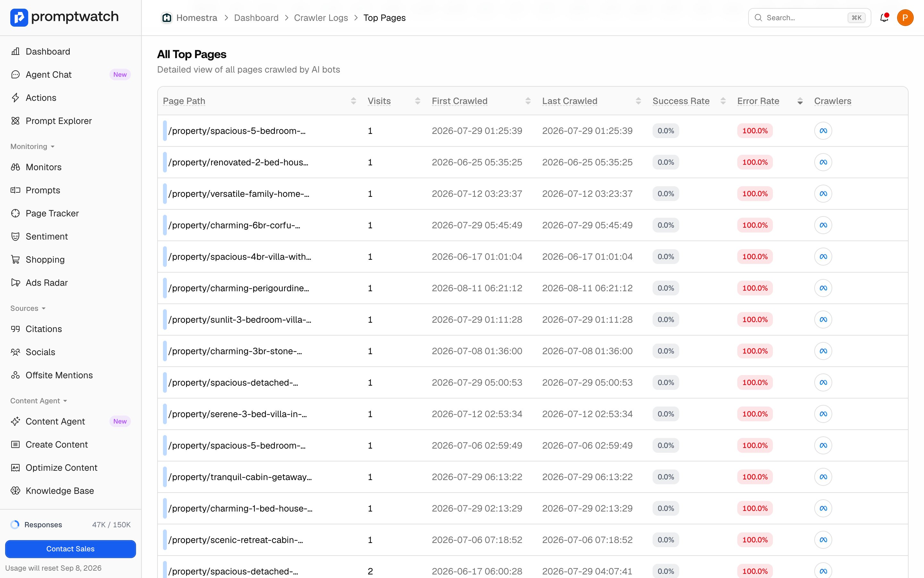924x578 pixels.
Task: Click 0.0% success badge in charming-3br-stone row
Action: (x=665, y=351)
